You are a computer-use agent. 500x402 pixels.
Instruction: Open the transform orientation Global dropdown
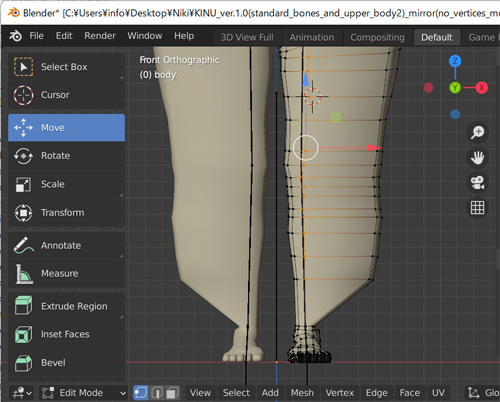click(483, 393)
